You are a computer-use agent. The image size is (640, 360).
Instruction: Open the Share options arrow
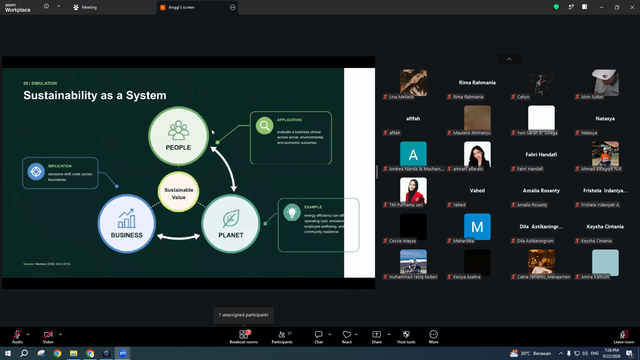tap(389, 334)
